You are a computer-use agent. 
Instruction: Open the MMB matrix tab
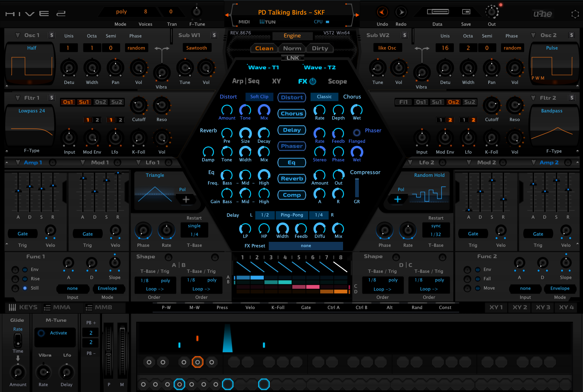99,307
